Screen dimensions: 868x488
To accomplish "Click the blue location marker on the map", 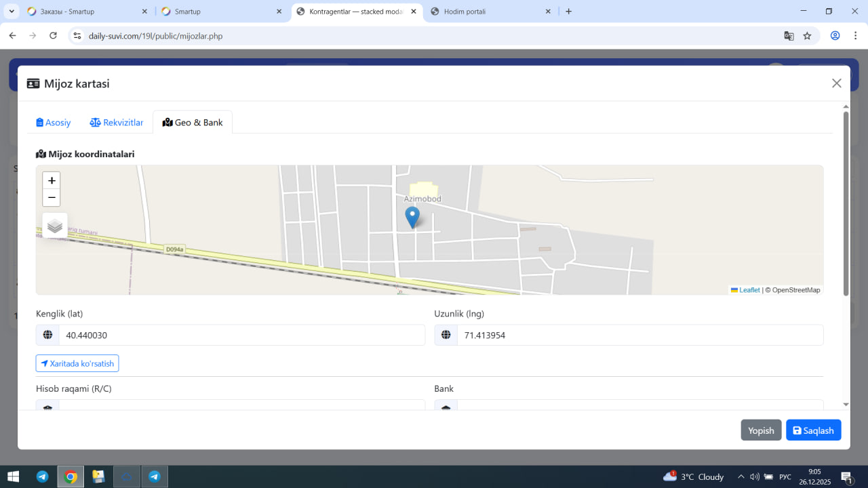I will point(412,218).
